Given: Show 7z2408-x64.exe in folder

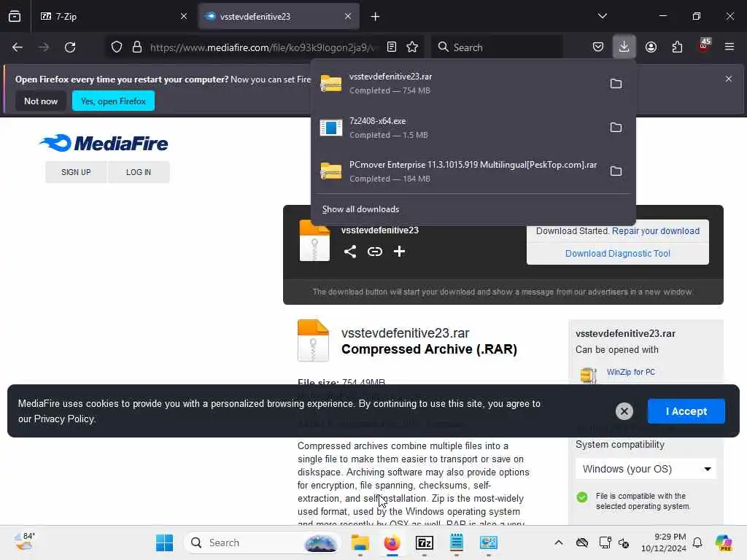Looking at the screenshot, I should [616, 128].
